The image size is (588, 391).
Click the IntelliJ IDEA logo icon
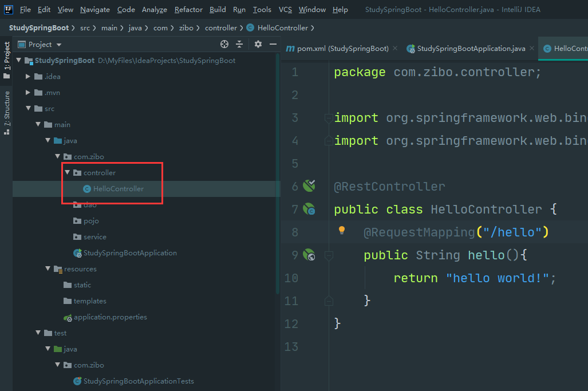(8, 9)
